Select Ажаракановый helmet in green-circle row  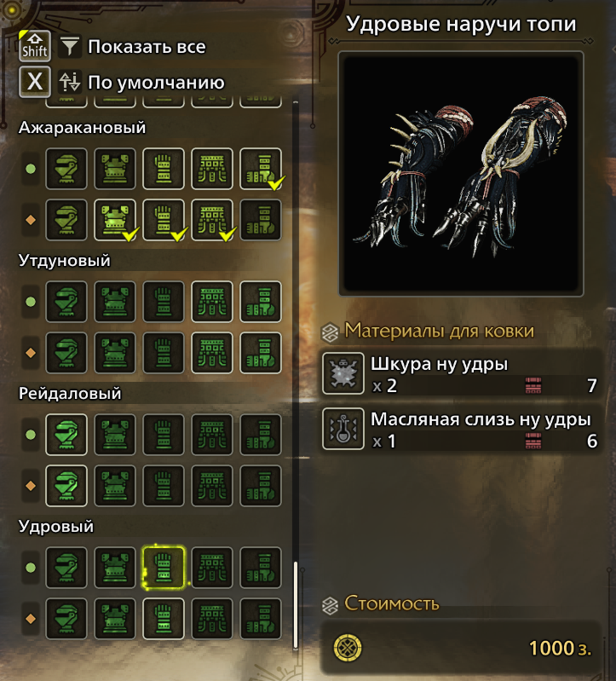coord(66,169)
